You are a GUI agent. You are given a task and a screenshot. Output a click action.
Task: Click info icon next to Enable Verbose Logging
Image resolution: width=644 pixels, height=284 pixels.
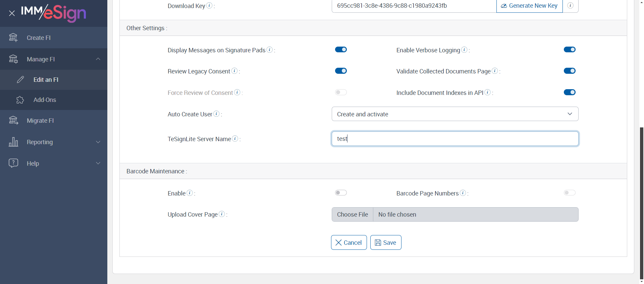point(464,50)
